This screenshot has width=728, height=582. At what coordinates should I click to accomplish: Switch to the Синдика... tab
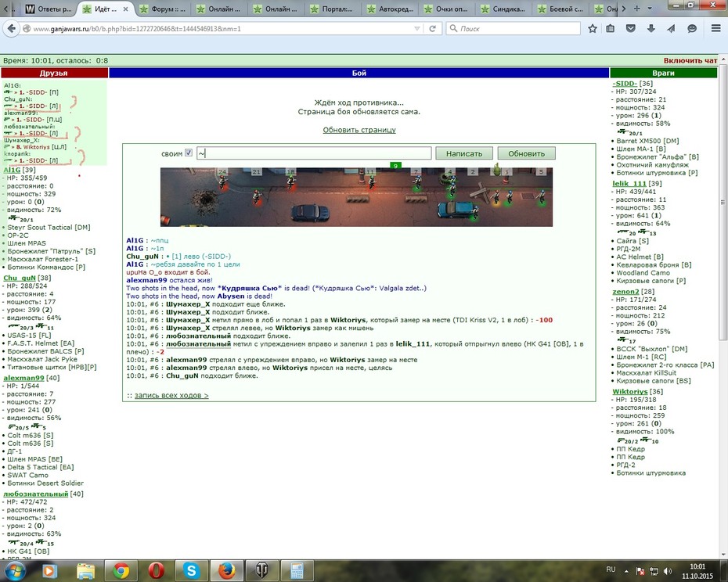[x=503, y=9]
